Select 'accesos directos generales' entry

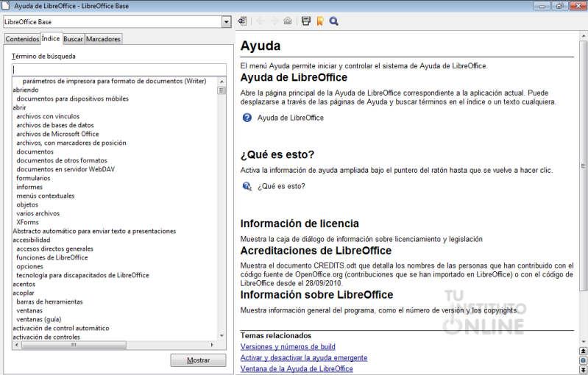(54, 249)
